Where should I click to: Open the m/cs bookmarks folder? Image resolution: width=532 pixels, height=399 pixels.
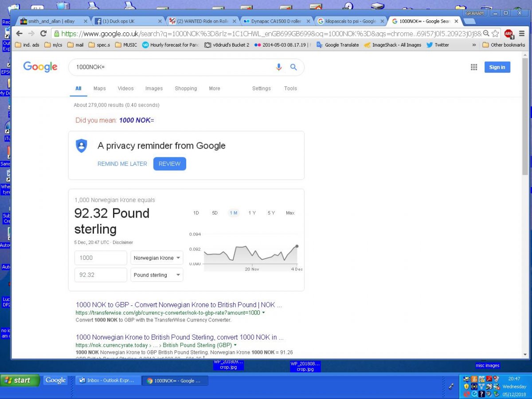53,45
